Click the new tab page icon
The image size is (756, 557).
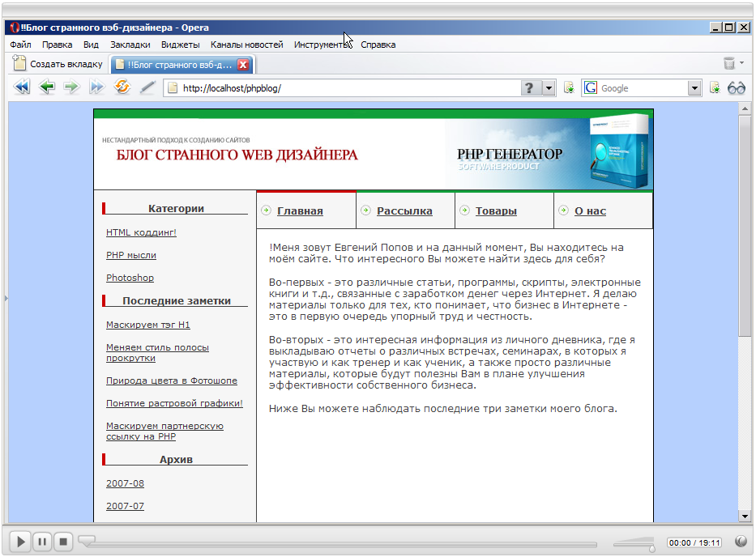19,63
